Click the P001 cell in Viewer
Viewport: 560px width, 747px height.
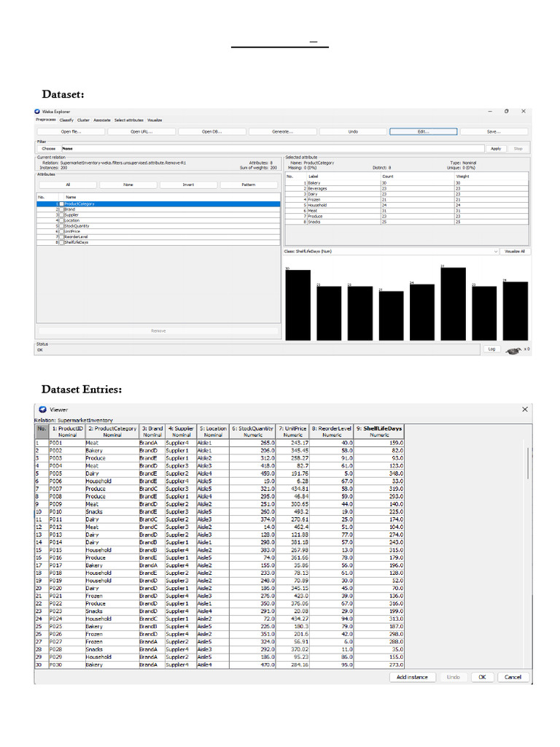(x=66, y=443)
